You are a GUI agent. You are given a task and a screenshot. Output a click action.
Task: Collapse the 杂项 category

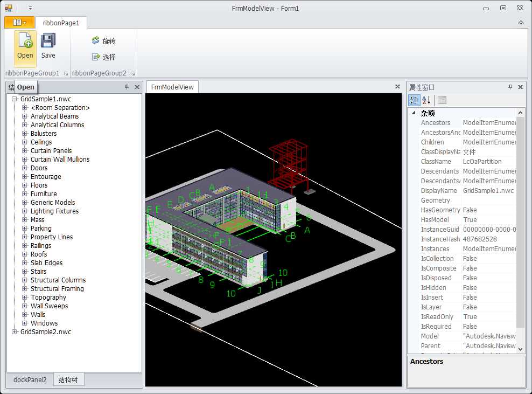click(413, 113)
